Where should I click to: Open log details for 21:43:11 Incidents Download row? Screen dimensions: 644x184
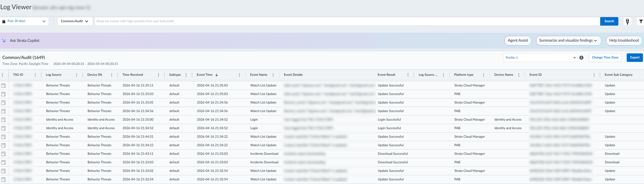3,154
